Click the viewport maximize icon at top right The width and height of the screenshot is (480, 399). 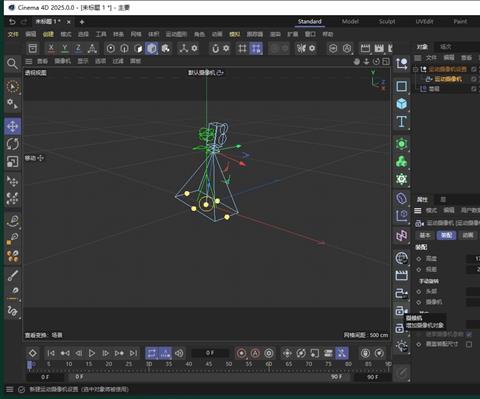point(386,61)
